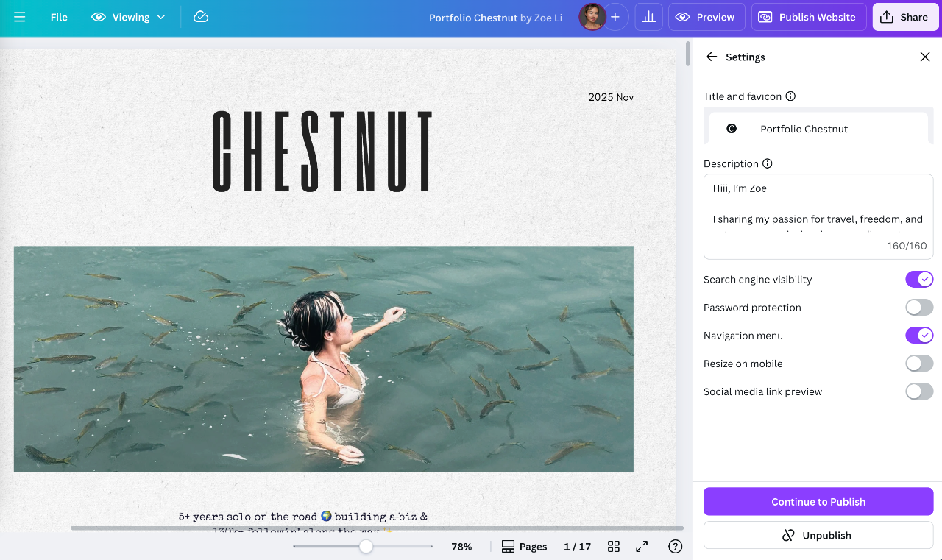Go back using the Settings arrow
The image size is (942, 560).
point(712,57)
